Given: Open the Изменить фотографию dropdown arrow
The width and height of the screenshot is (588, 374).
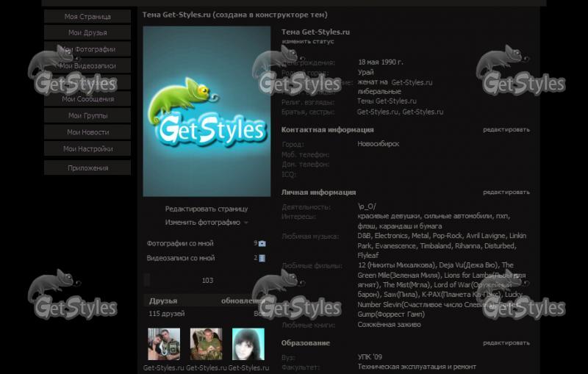Looking at the screenshot, I should tap(246, 223).
